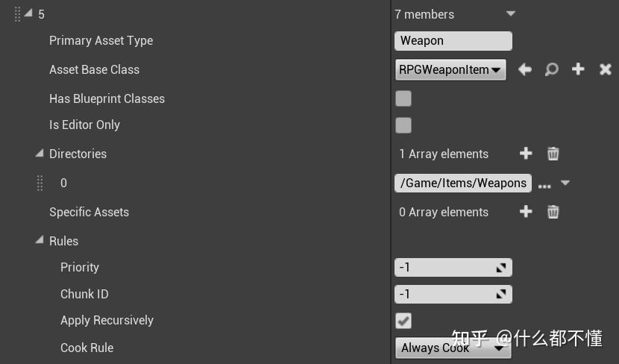619x364 pixels.
Task: Add an element to Directories array
Action: 526,154
